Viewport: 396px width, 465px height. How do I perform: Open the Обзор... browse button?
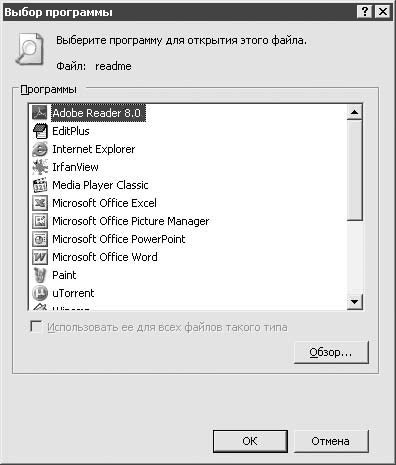pos(331,352)
